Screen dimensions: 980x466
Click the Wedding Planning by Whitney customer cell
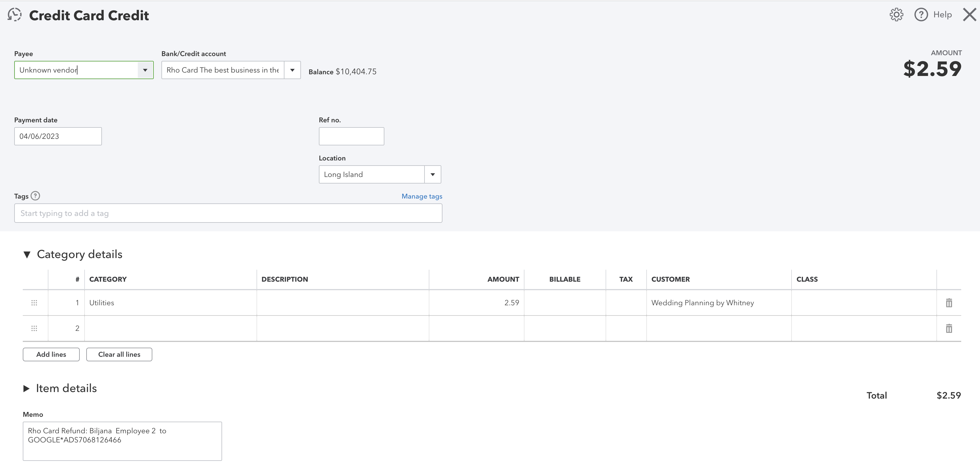point(719,302)
